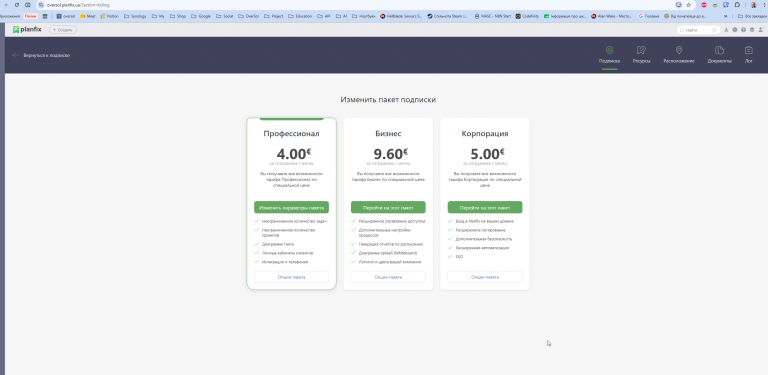Click the trash bin icon in planfix toolbar
The width and height of the screenshot is (768, 375).
tap(752, 30)
